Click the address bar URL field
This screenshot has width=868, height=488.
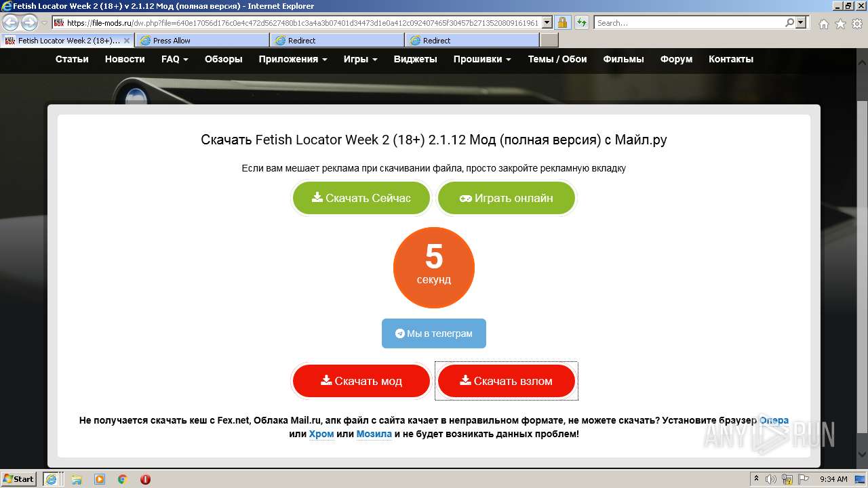click(x=303, y=23)
